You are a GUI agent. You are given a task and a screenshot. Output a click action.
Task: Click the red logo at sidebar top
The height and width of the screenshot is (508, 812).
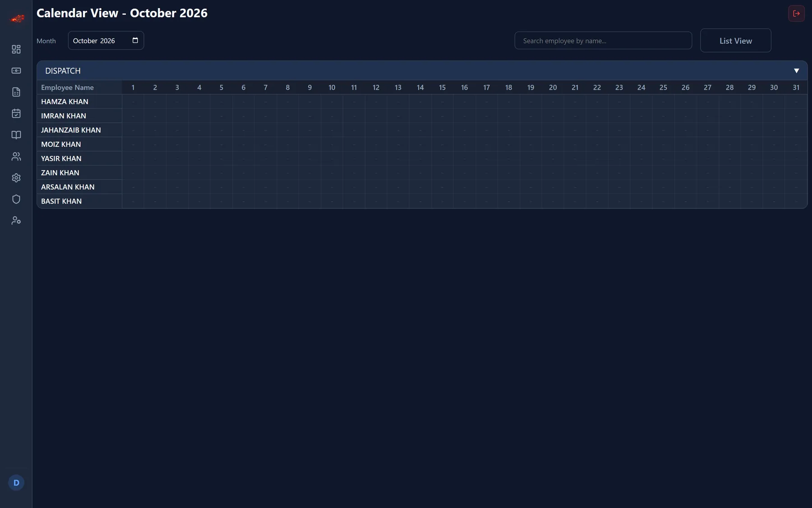(17, 19)
